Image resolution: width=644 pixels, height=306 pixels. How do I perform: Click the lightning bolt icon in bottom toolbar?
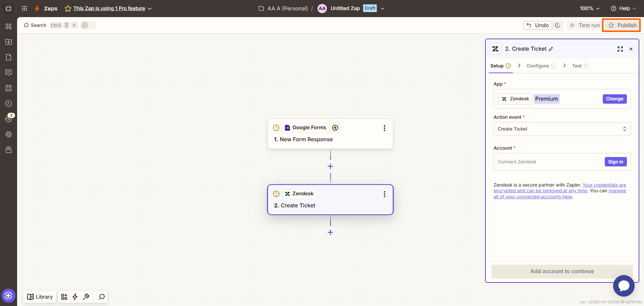[75, 297]
